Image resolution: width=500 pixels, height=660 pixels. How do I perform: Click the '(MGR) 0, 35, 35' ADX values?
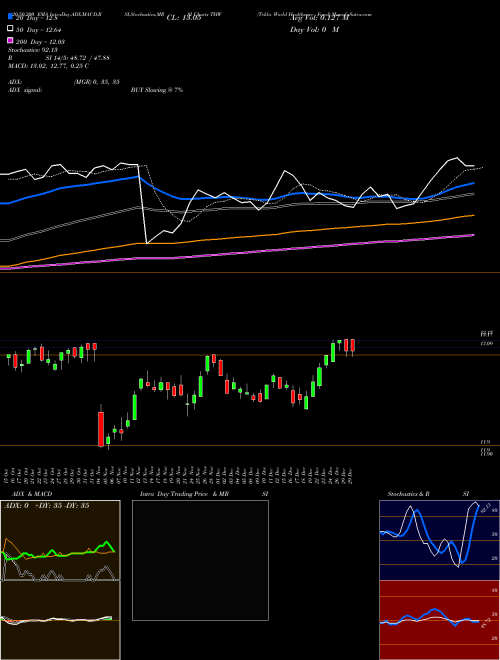pos(96,82)
